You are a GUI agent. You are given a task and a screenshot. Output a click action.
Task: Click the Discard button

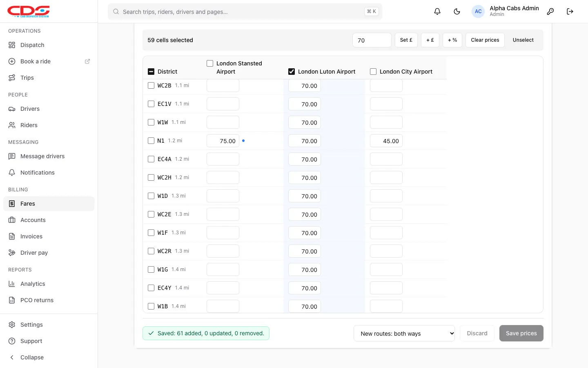(477, 333)
